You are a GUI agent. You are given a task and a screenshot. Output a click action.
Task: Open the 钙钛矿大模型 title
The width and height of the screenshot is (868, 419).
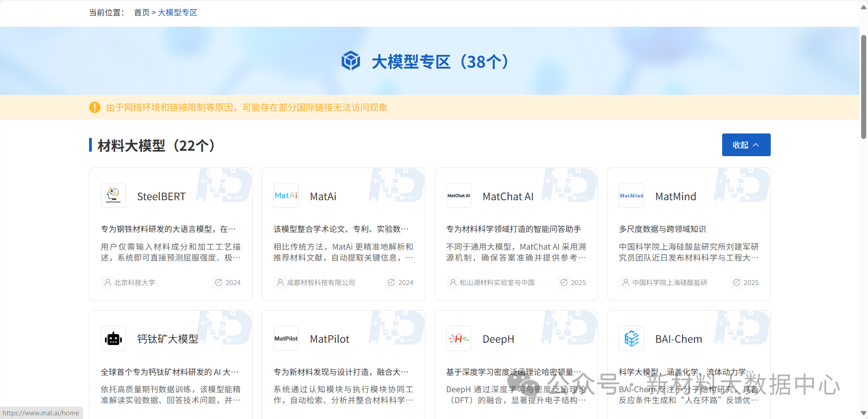click(168, 339)
